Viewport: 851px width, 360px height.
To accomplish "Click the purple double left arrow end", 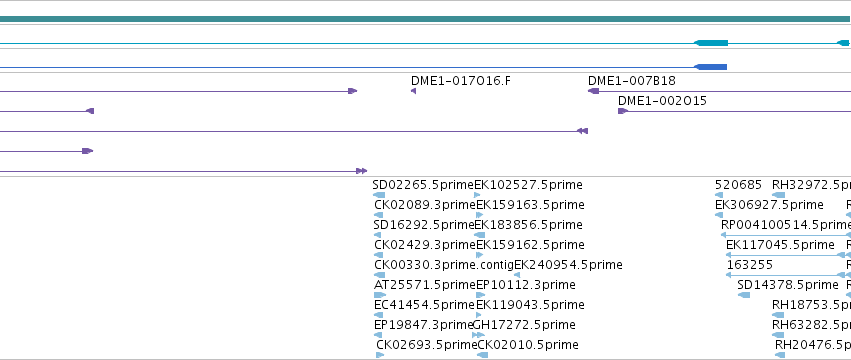I will click(582, 131).
